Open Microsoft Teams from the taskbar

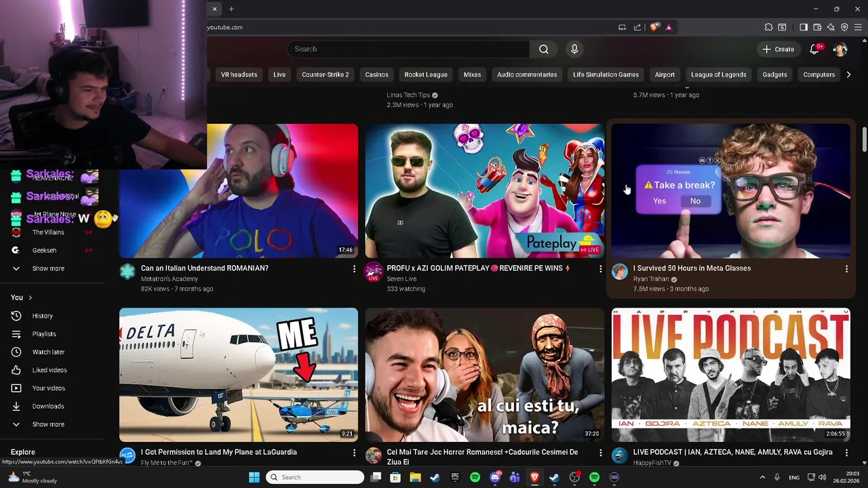click(515, 477)
